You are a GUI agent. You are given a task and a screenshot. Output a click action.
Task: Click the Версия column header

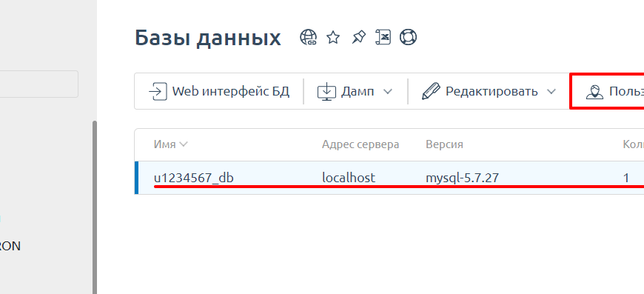444,144
